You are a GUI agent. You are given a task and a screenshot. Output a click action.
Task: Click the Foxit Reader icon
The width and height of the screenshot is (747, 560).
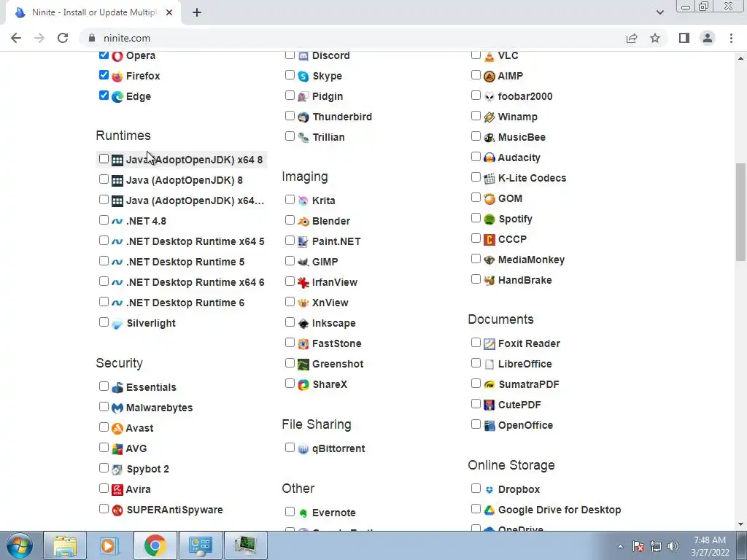point(489,344)
